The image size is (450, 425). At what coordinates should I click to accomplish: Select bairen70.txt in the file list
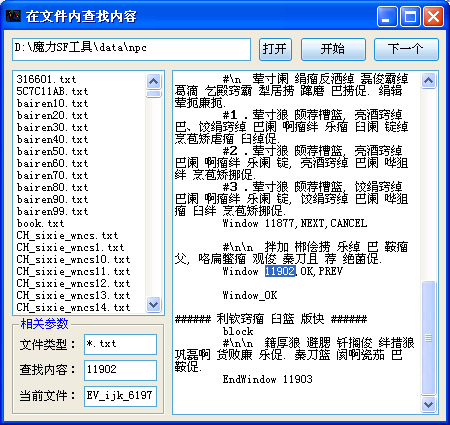[x=52, y=175]
